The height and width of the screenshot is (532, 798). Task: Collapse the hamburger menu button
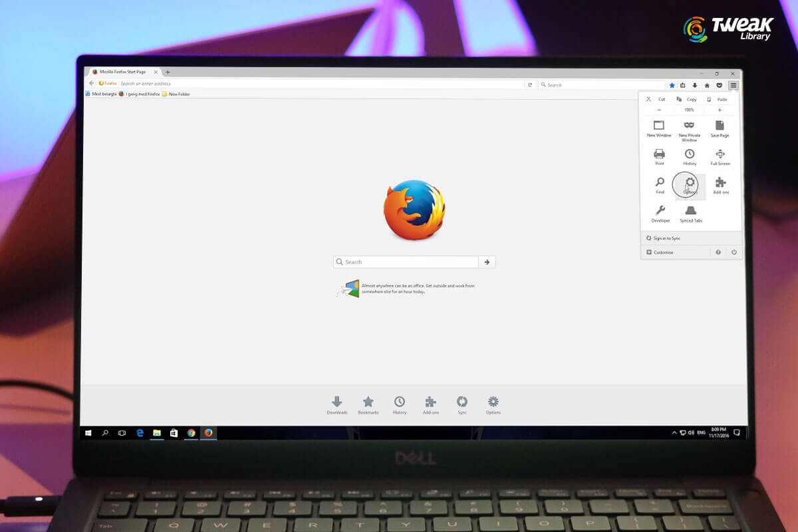pos(733,85)
